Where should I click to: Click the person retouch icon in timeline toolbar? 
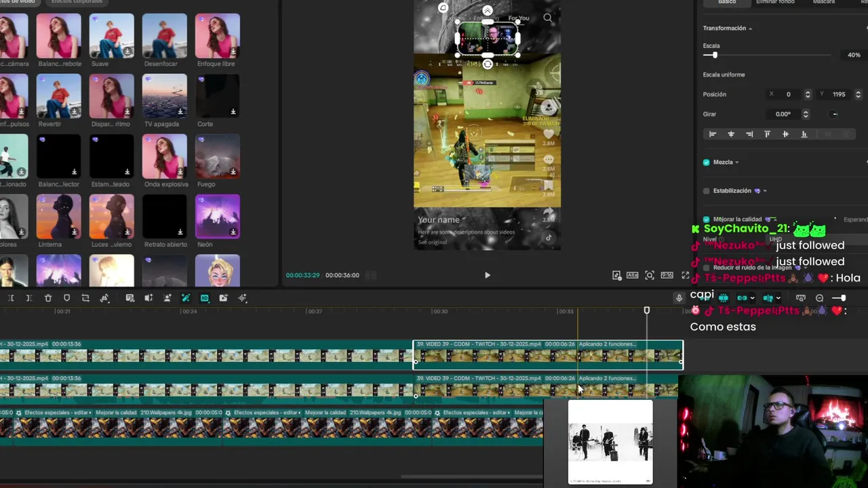pyautogui.click(x=167, y=298)
